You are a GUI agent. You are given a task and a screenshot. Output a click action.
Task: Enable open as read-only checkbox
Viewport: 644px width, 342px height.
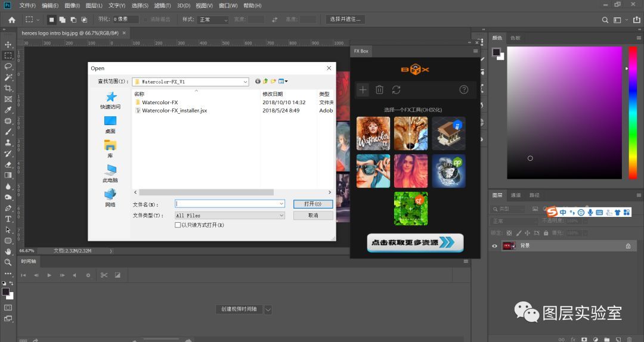click(178, 225)
